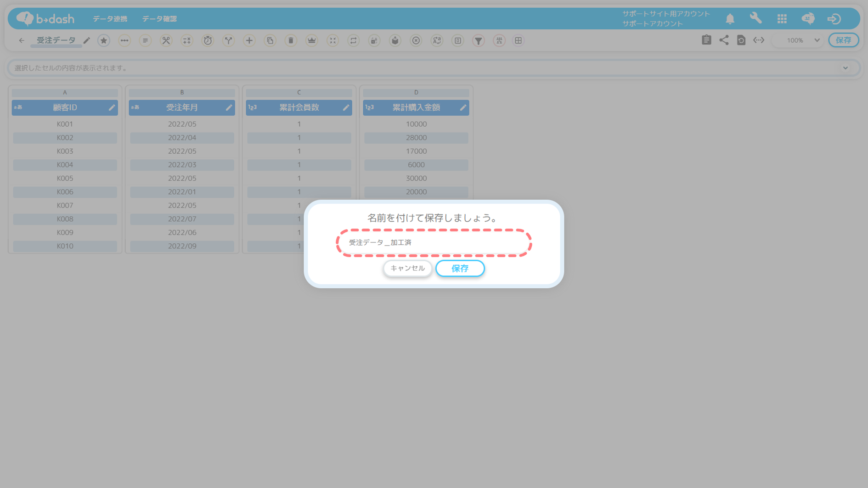Click the back arrow beside 受注データ
Screen dimensions: 868x488
[x=22, y=40]
